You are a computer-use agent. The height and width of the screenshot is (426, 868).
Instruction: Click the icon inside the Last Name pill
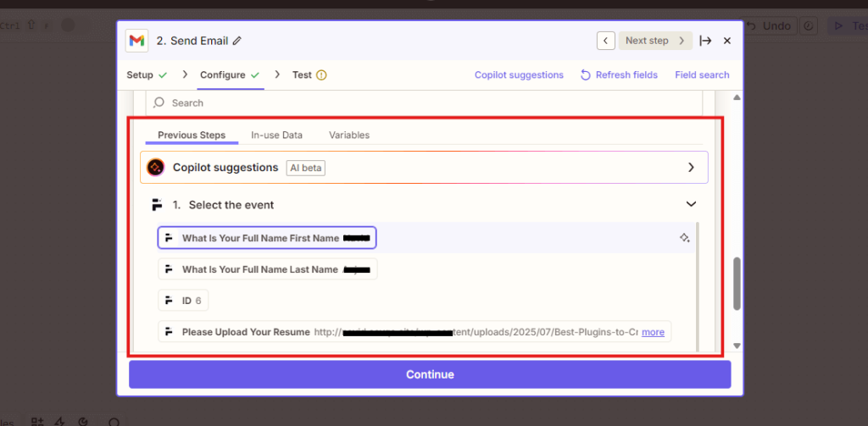click(170, 269)
